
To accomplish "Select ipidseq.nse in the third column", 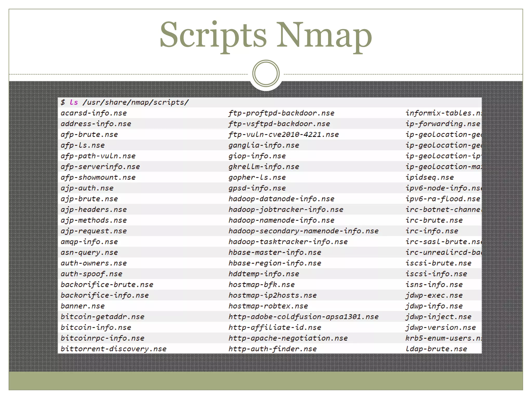I will pyautogui.click(x=430, y=177).
